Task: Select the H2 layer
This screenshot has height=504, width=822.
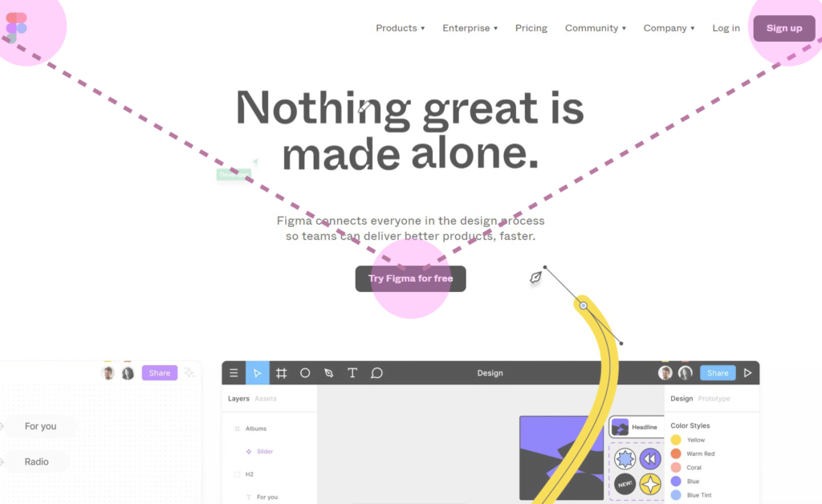Action: 250,474
